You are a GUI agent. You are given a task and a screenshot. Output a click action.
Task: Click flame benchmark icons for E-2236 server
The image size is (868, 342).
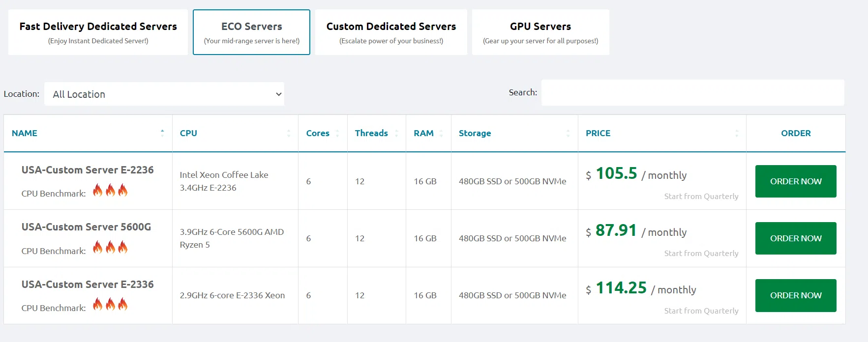point(110,191)
